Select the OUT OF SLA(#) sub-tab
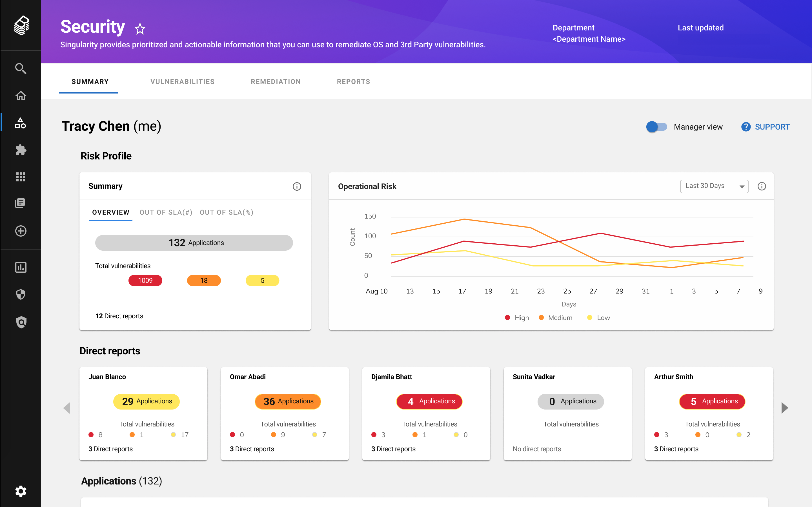The height and width of the screenshot is (507, 812). point(166,212)
